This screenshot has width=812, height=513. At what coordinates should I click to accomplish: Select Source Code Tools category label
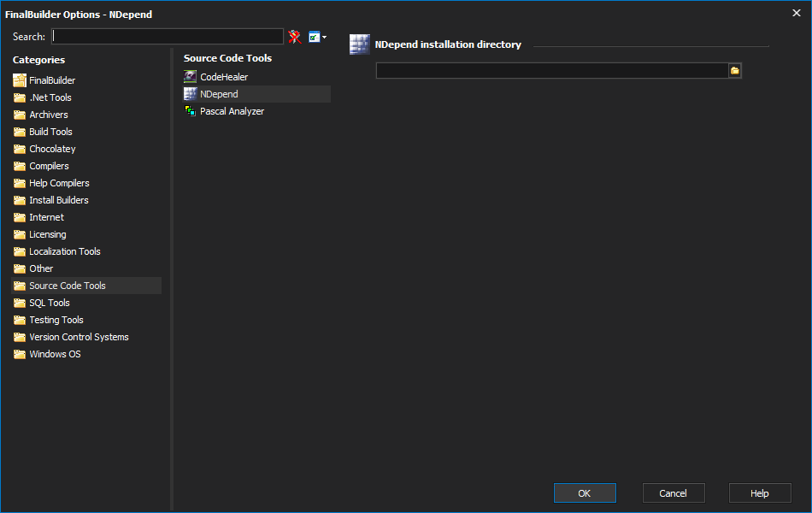click(x=68, y=286)
